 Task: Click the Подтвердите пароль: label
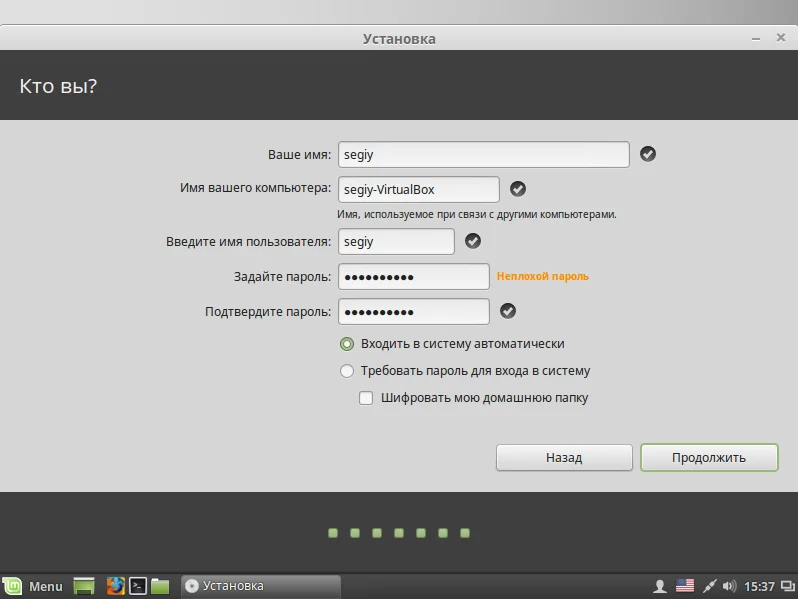pos(268,311)
